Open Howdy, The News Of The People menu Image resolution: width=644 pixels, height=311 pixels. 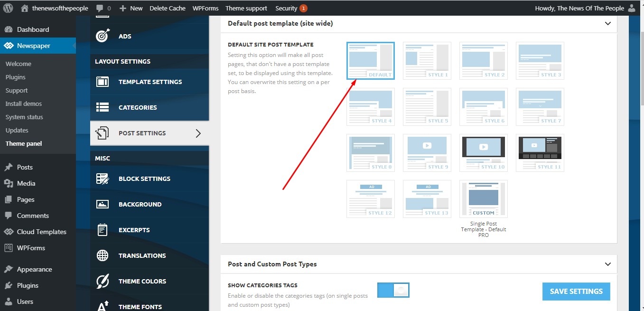point(585,8)
